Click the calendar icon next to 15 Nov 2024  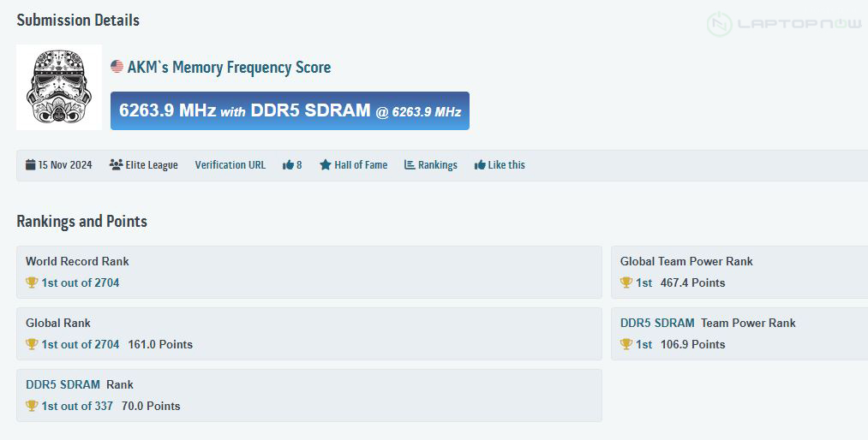pos(31,165)
